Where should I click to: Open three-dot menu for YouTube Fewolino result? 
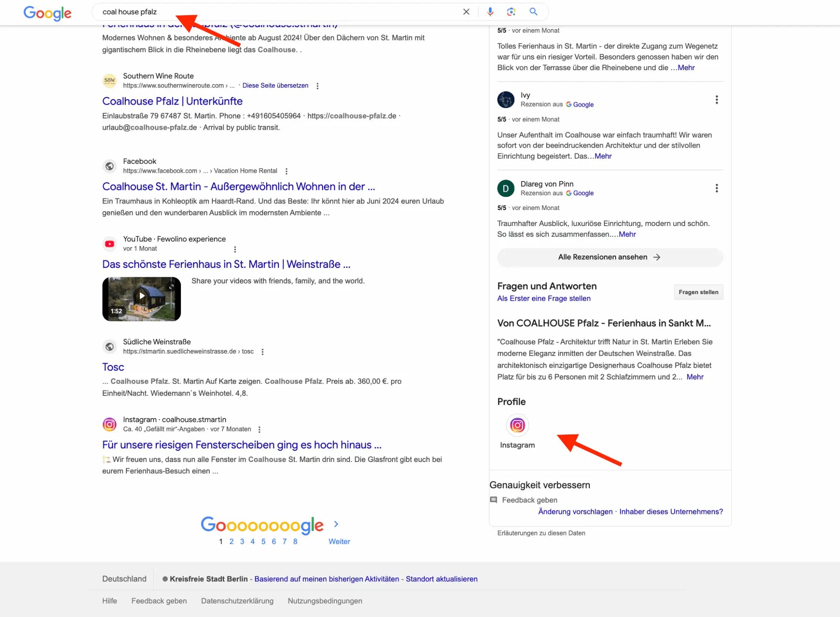(235, 249)
